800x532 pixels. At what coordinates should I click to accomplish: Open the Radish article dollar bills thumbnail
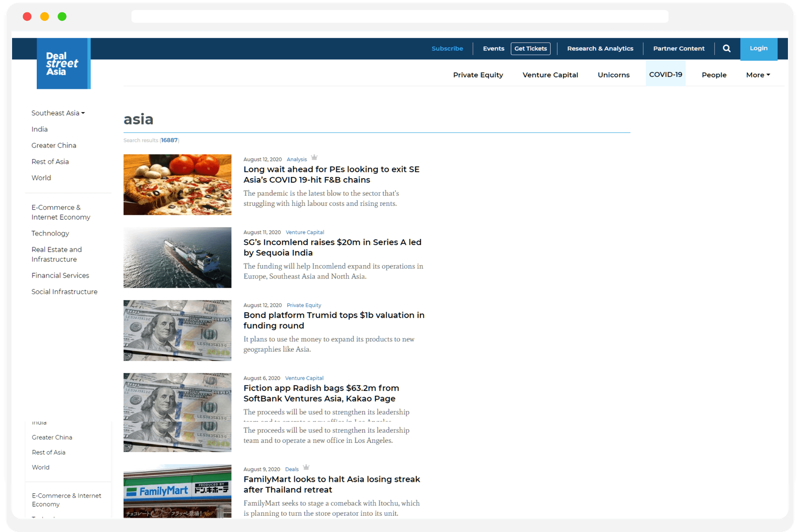click(x=177, y=412)
